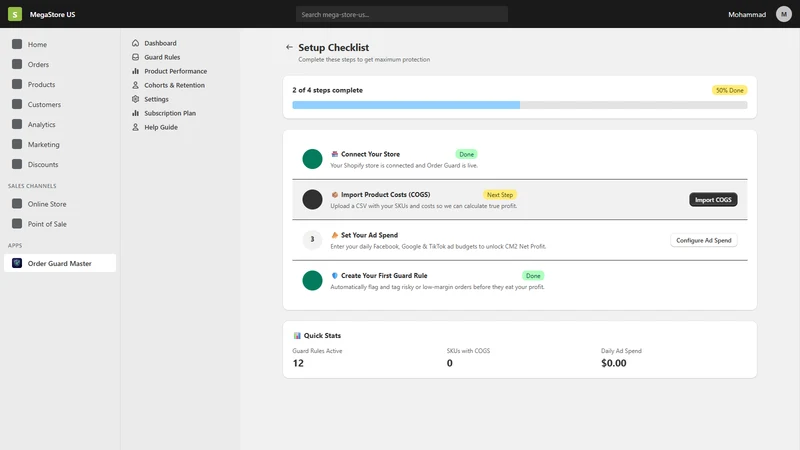Go back using the arrow icon
The width and height of the screenshot is (800, 450).
click(x=289, y=47)
